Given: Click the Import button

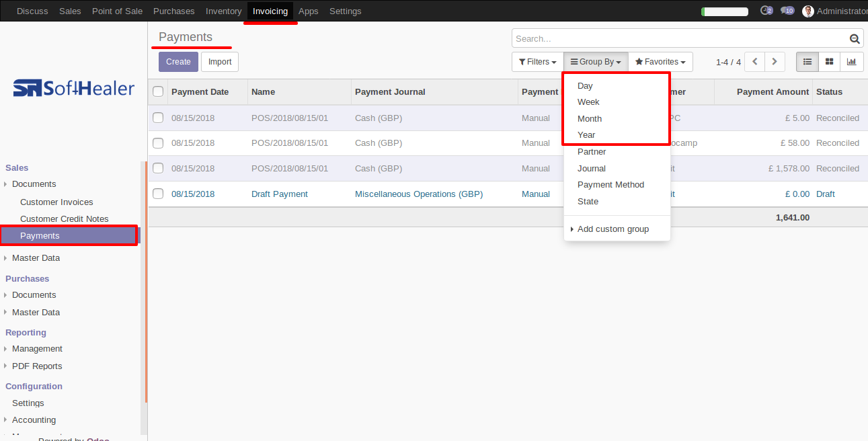Looking at the screenshot, I should pyautogui.click(x=220, y=62).
